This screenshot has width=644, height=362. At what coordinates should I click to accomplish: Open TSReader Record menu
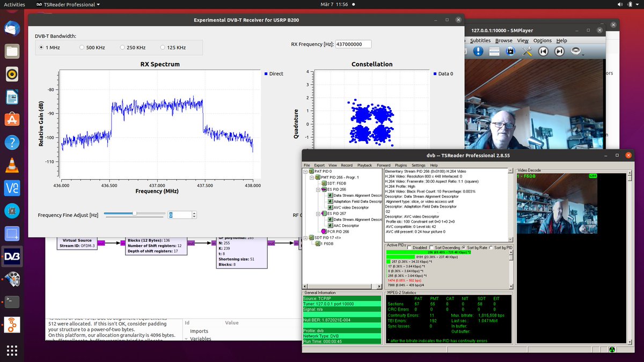coord(347,165)
